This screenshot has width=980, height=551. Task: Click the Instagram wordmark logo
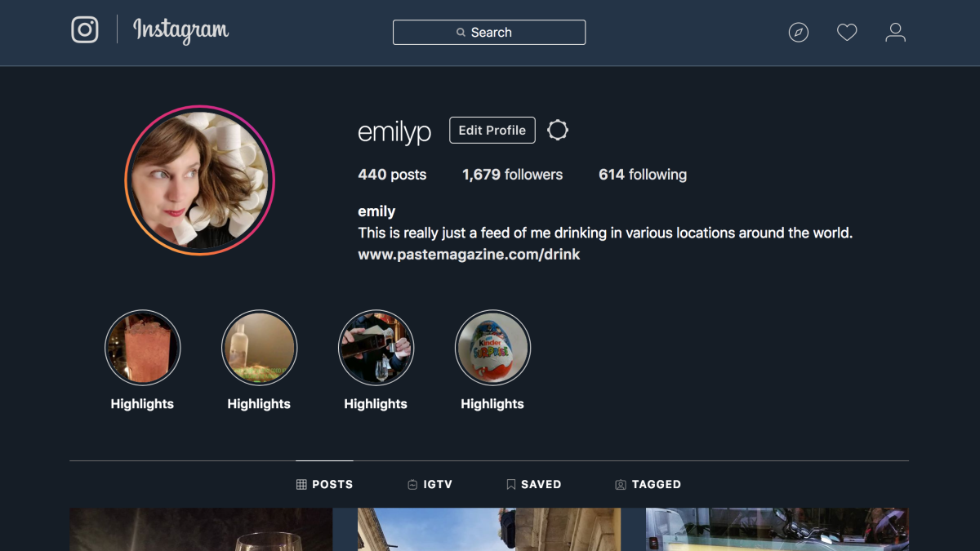tap(181, 31)
